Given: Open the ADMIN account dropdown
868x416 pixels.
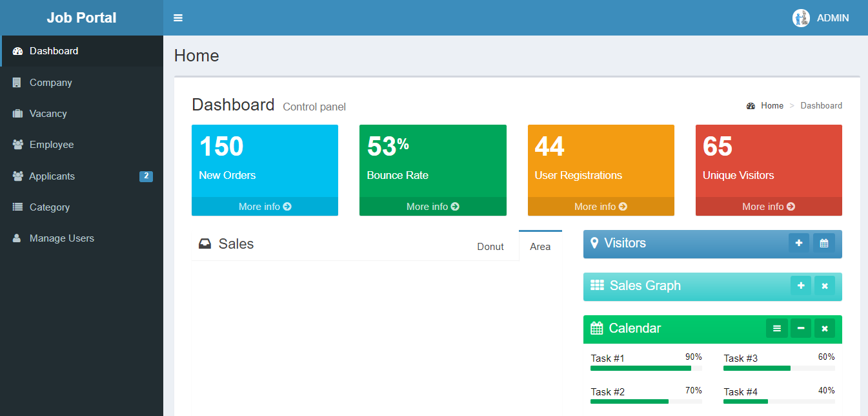Looking at the screenshot, I should [821, 17].
